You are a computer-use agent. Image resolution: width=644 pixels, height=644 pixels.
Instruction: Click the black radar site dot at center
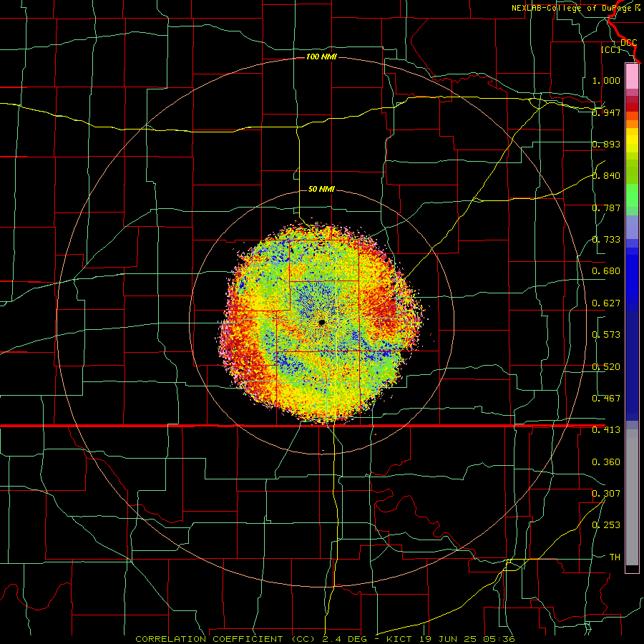[321, 323]
